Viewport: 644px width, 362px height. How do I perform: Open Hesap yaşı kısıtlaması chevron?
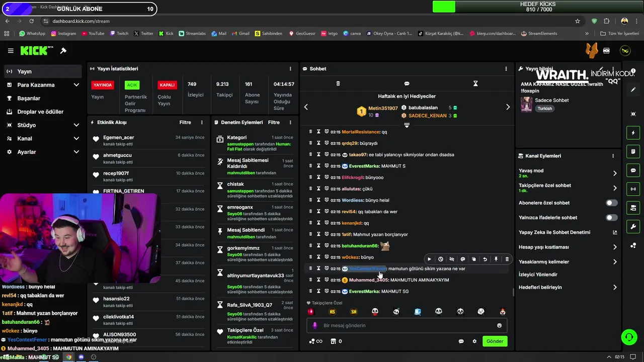coord(615,247)
